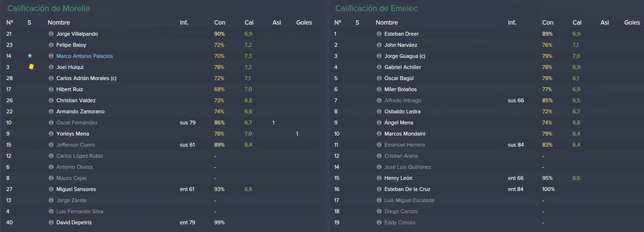Image resolution: width=644 pixels, height=232 pixels.
Task: Click info icon beside David Depetris
Action: (x=51, y=223)
